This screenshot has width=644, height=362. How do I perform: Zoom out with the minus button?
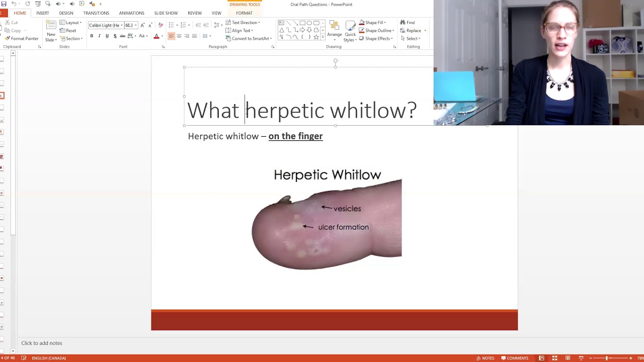592,358
